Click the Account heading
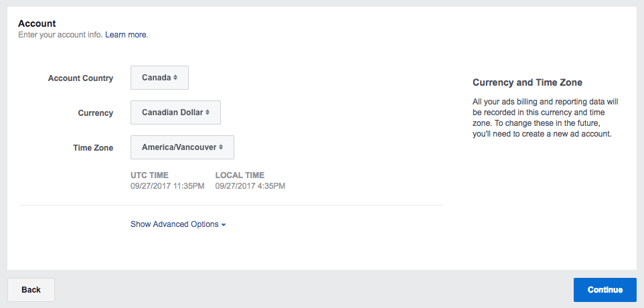644x308 pixels. 37,23
